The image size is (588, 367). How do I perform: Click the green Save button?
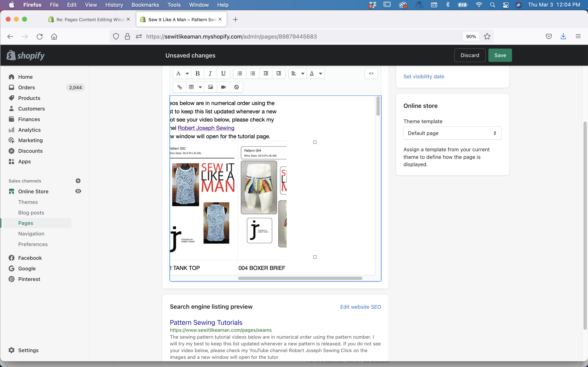click(500, 55)
